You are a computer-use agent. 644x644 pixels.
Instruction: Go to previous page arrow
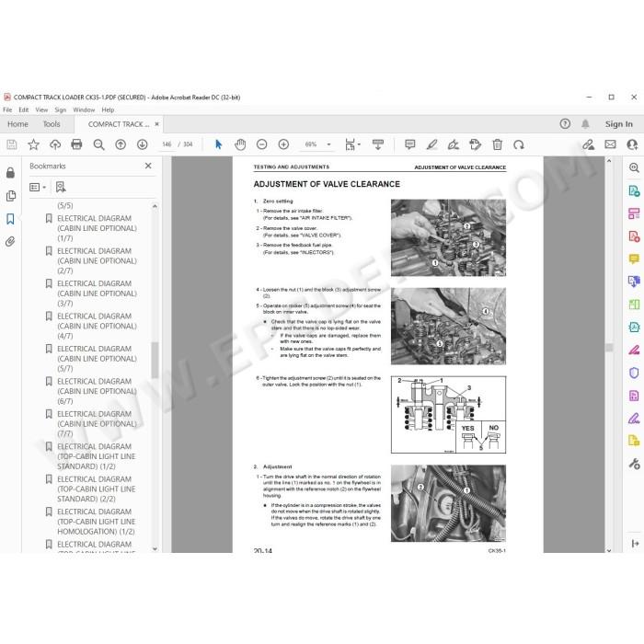[121, 144]
